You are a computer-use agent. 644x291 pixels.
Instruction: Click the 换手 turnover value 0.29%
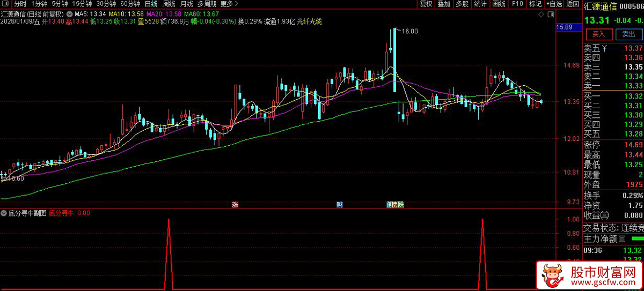click(x=633, y=195)
